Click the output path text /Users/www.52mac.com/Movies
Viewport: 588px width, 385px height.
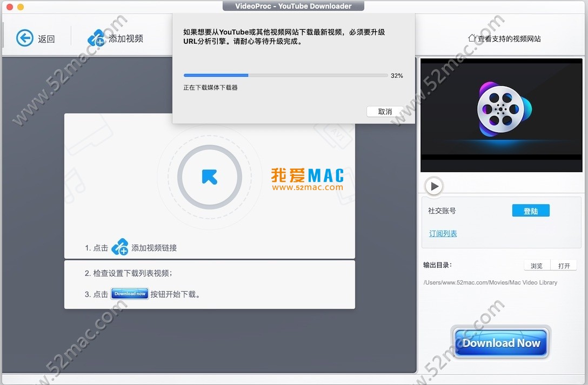[x=490, y=282]
